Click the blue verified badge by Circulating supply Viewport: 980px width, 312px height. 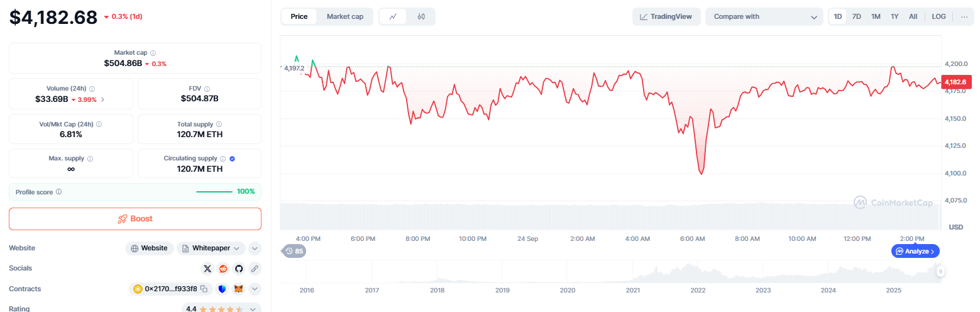pos(233,159)
